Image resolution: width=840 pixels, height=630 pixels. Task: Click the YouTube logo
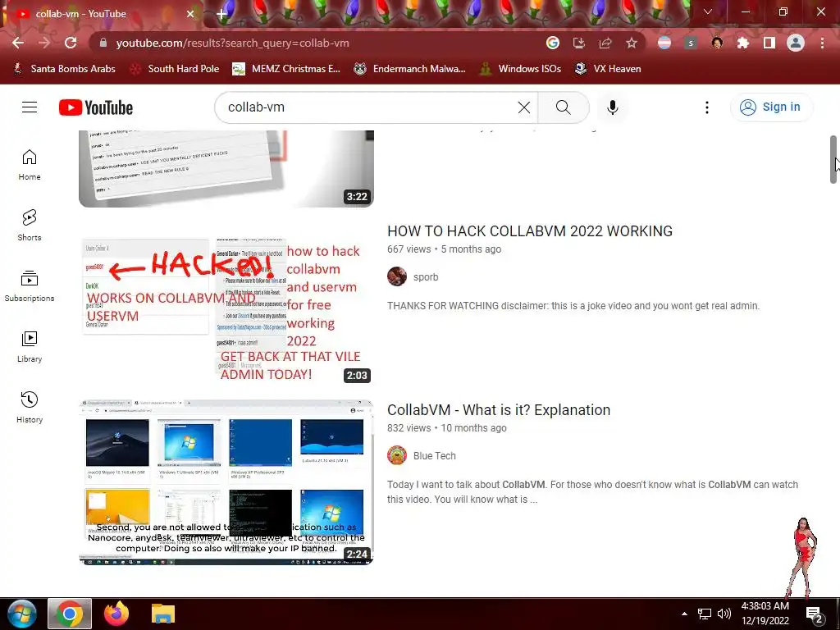96,107
